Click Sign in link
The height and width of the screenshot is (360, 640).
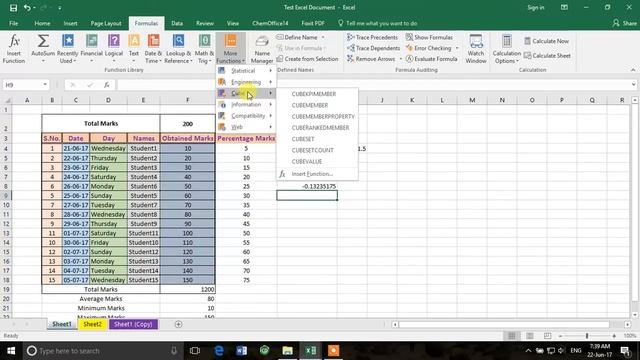click(x=536, y=7)
